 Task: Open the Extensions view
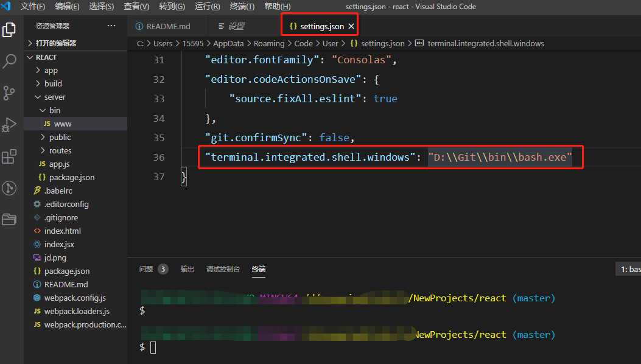[x=9, y=156]
